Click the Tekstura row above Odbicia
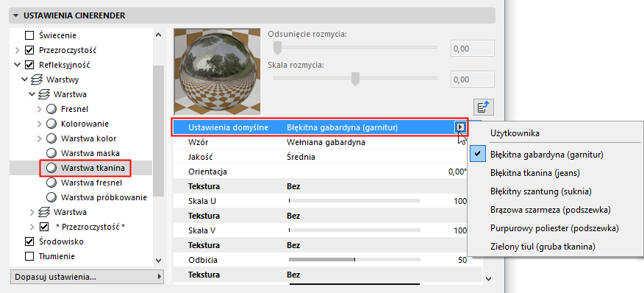Screen dimensions: 644x293 tap(327, 245)
